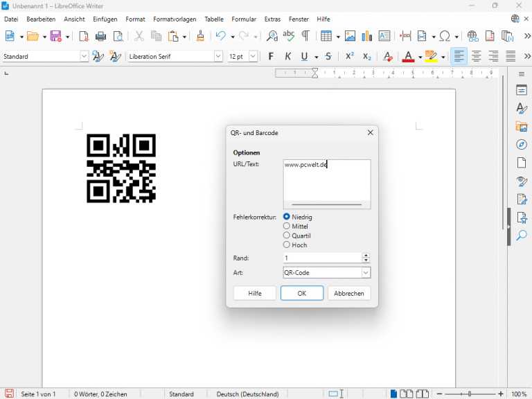
Task: Open the Datei menu
Action: click(11, 19)
